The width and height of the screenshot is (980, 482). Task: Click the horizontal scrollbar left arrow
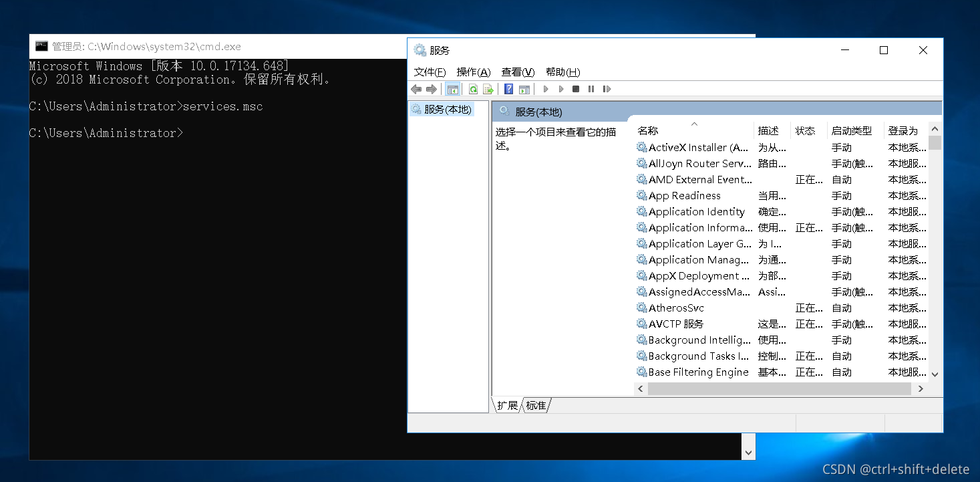pos(640,388)
